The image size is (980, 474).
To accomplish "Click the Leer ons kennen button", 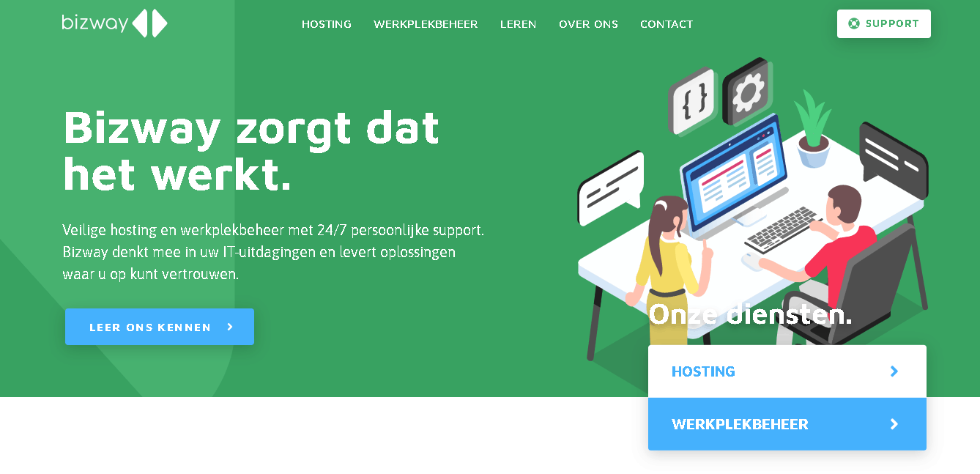I will [160, 327].
